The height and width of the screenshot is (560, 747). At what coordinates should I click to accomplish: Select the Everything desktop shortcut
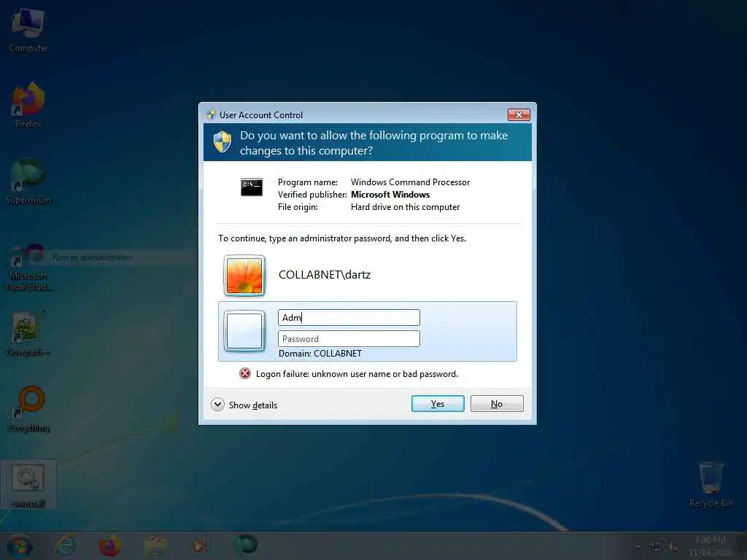pyautogui.click(x=28, y=410)
